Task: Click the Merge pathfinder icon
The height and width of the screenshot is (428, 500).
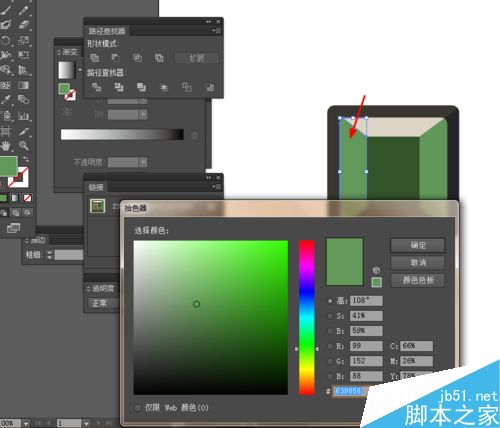Action: coord(141,87)
